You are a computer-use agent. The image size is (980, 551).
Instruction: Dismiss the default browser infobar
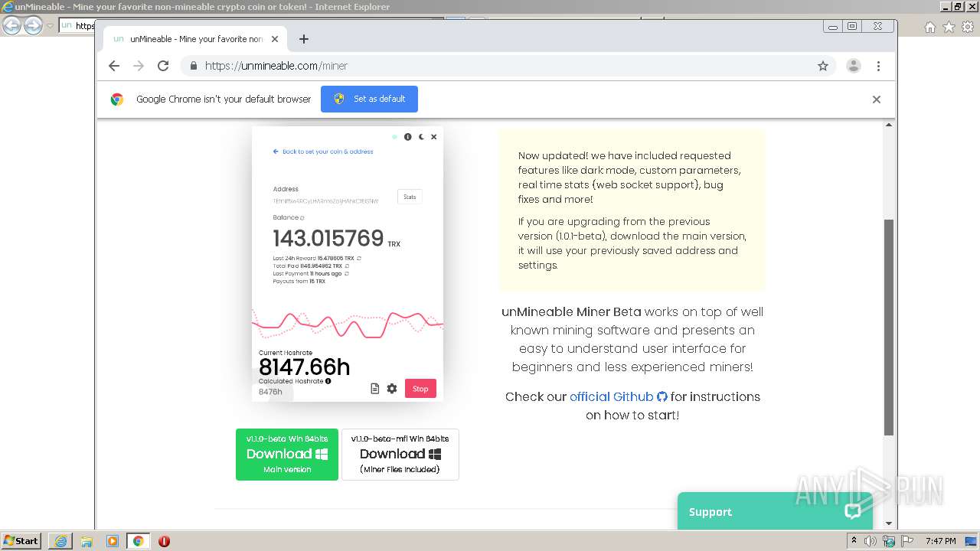[877, 99]
